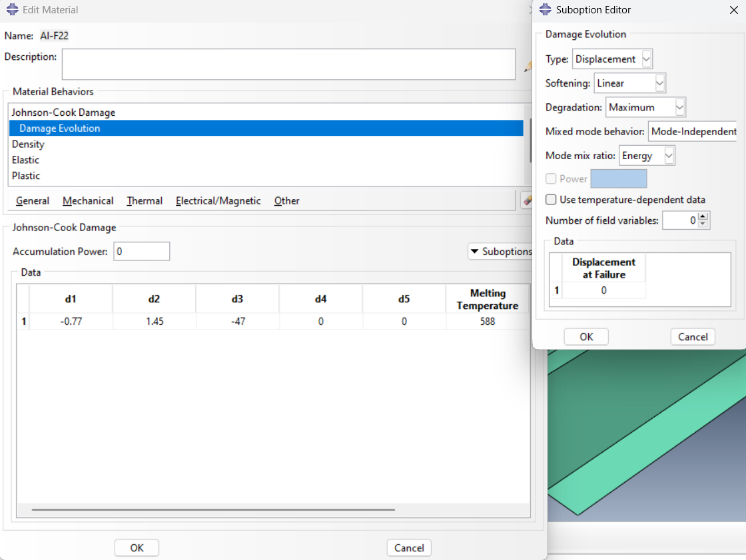Click d4 cell value 0
The image size is (746, 560).
321,322
